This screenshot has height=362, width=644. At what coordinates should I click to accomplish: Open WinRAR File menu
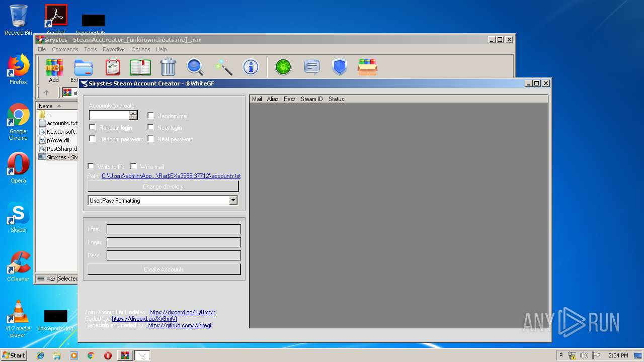(42, 49)
